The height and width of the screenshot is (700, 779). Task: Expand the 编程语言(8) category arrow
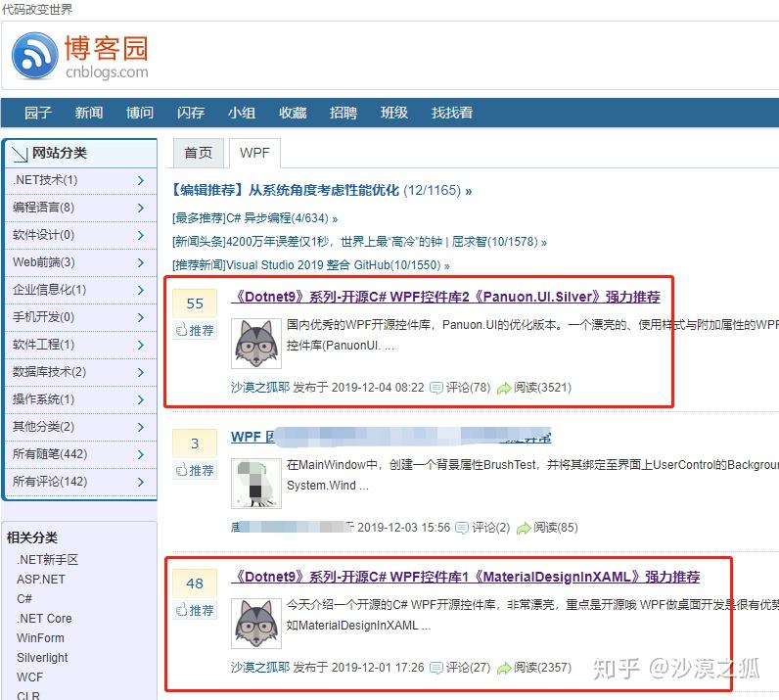click(141, 208)
